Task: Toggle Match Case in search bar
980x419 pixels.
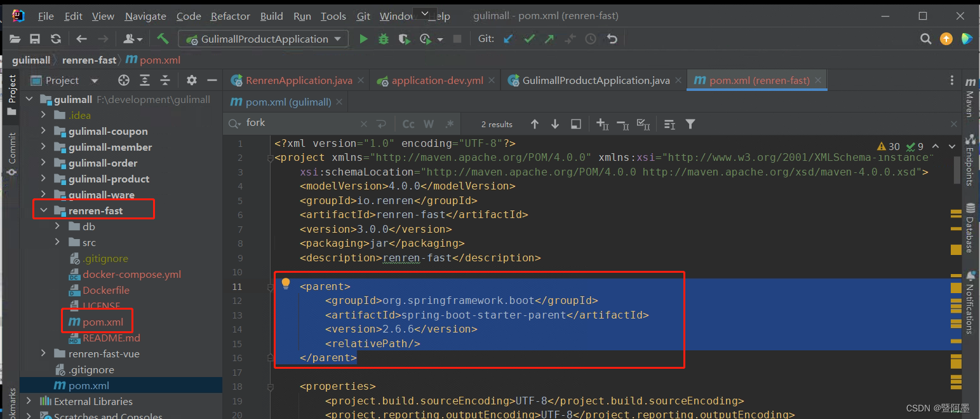Action: [407, 123]
